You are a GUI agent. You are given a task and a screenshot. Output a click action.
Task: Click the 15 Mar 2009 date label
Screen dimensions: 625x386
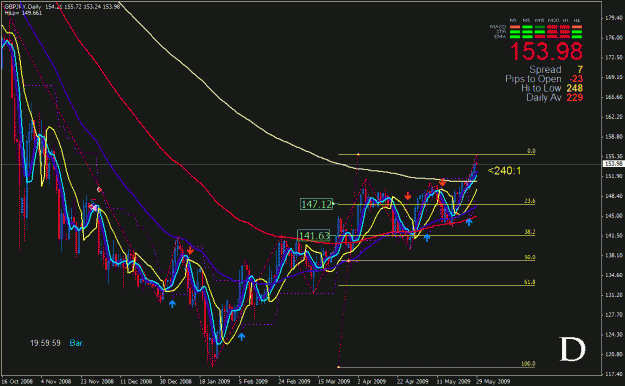[334, 381]
